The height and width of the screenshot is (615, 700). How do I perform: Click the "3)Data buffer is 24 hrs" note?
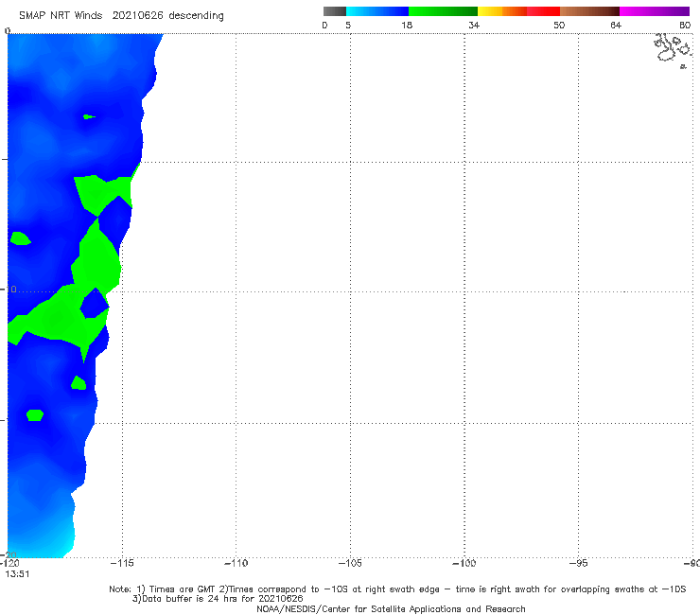[x=218, y=599]
